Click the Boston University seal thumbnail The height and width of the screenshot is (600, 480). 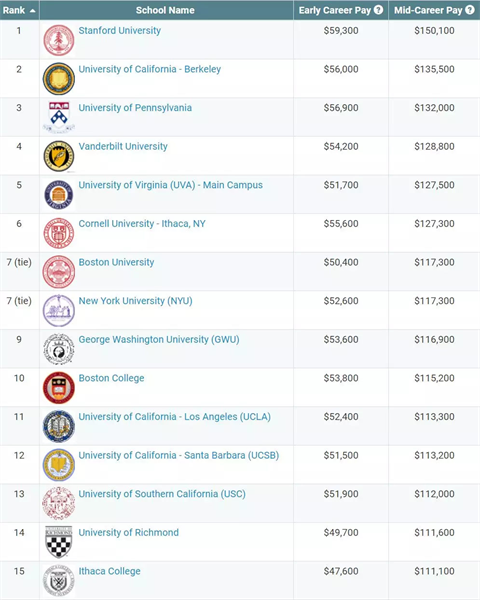point(59,272)
